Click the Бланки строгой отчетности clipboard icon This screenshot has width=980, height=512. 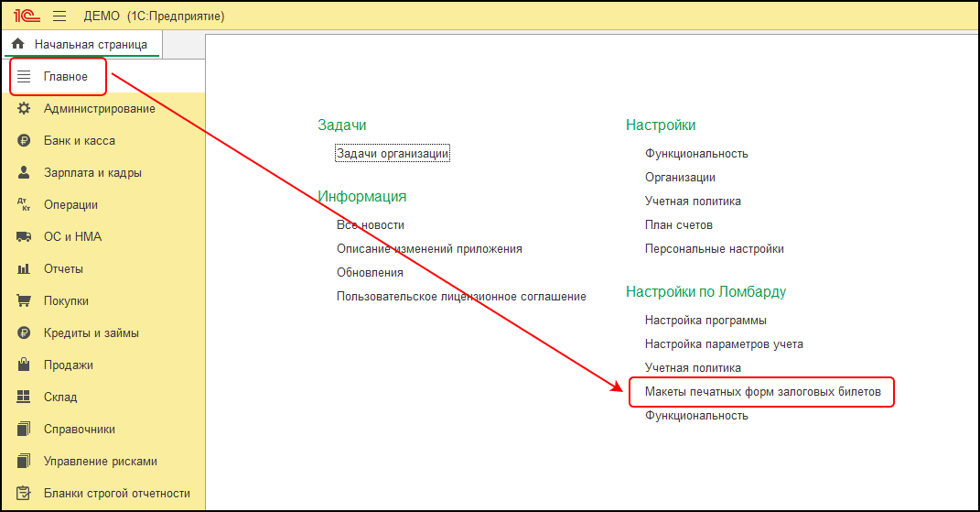click(x=24, y=493)
